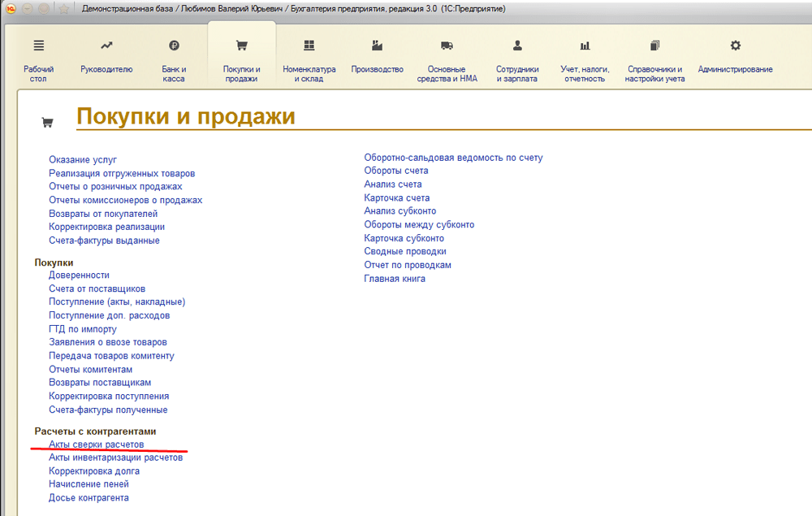Image resolution: width=812 pixels, height=516 pixels.
Task: Open the Производство factory icon
Action: point(377,46)
